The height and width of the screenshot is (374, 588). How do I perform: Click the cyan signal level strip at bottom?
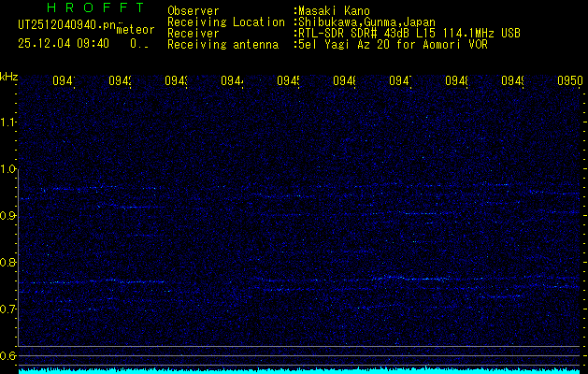coord(299,370)
